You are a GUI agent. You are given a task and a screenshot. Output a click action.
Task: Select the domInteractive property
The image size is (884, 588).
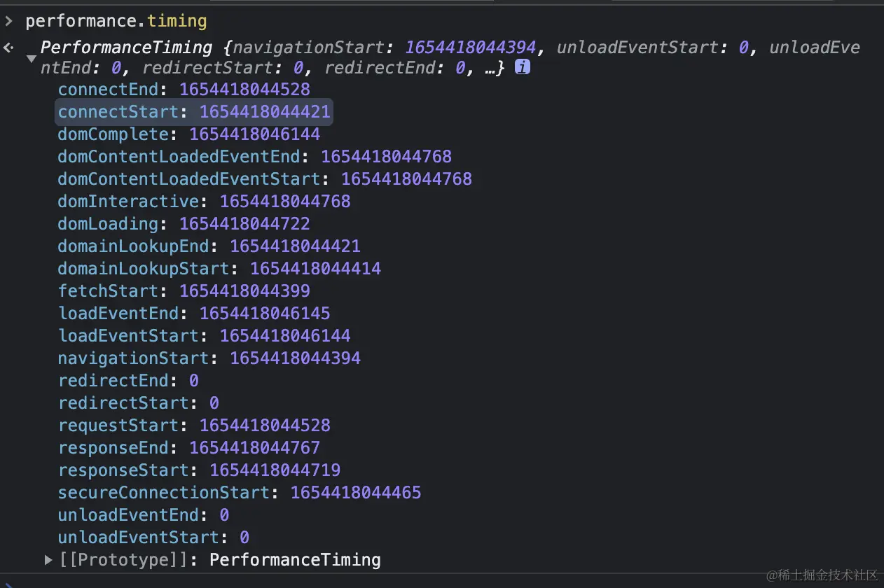pos(205,202)
